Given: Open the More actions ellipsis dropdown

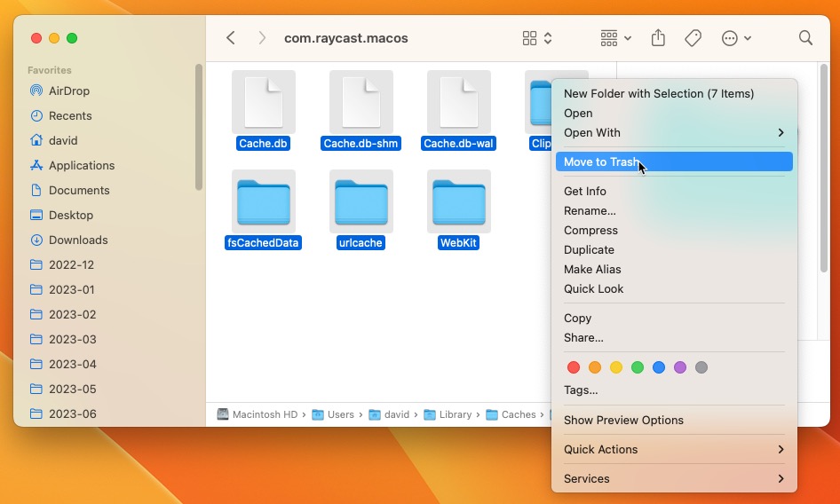Looking at the screenshot, I should tap(736, 38).
